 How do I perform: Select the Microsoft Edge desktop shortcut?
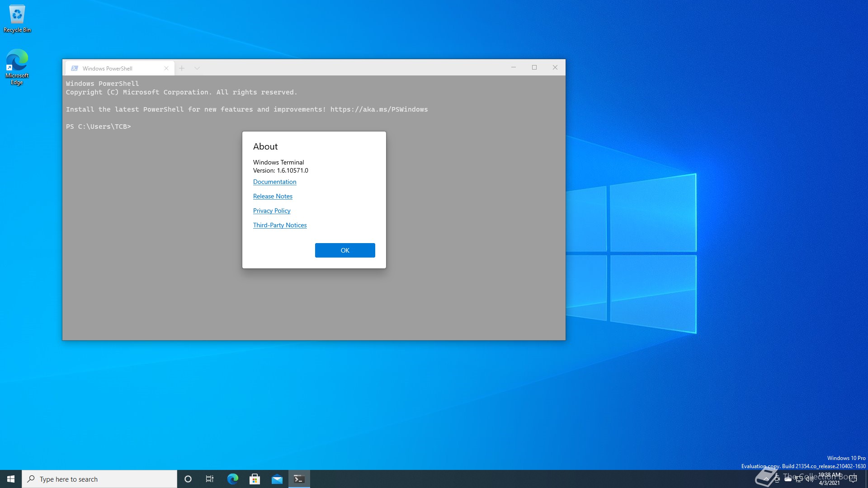(17, 67)
